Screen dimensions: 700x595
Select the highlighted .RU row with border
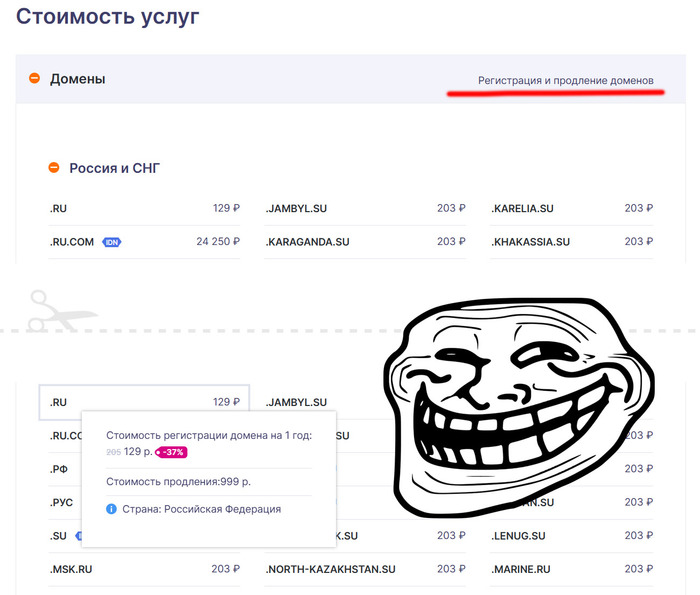pos(144,402)
